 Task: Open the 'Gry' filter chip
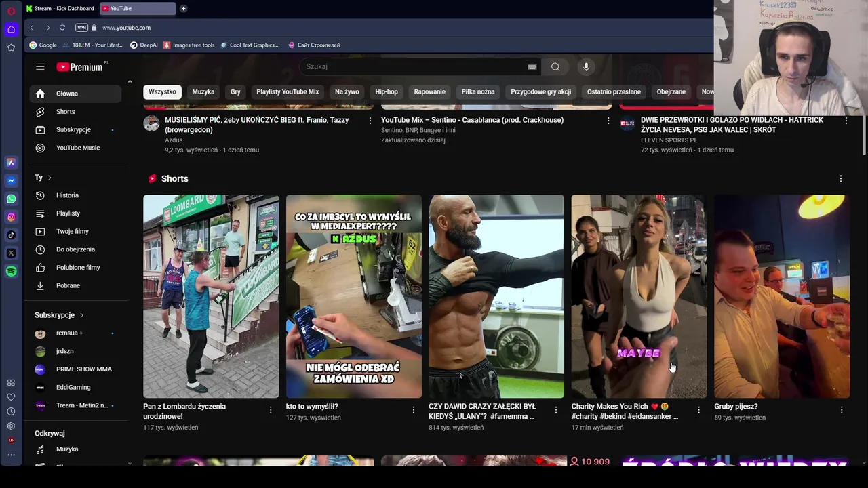(x=235, y=91)
